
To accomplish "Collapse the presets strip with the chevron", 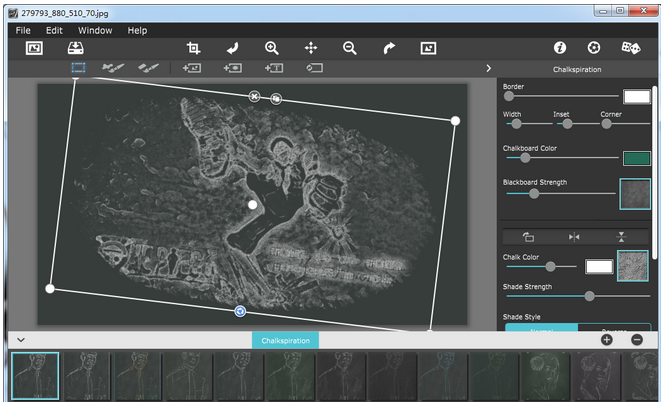I will click(x=21, y=340).
